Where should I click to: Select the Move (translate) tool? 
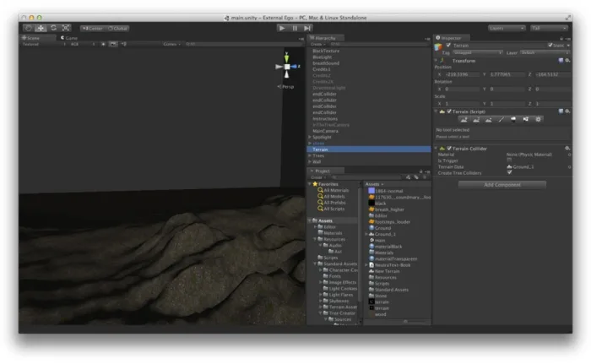41,28
